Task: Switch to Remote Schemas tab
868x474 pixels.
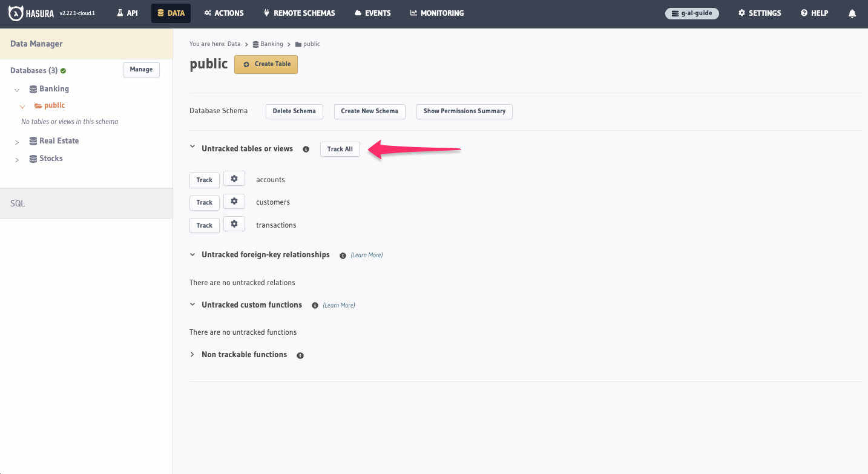Action: click(299, 13)
